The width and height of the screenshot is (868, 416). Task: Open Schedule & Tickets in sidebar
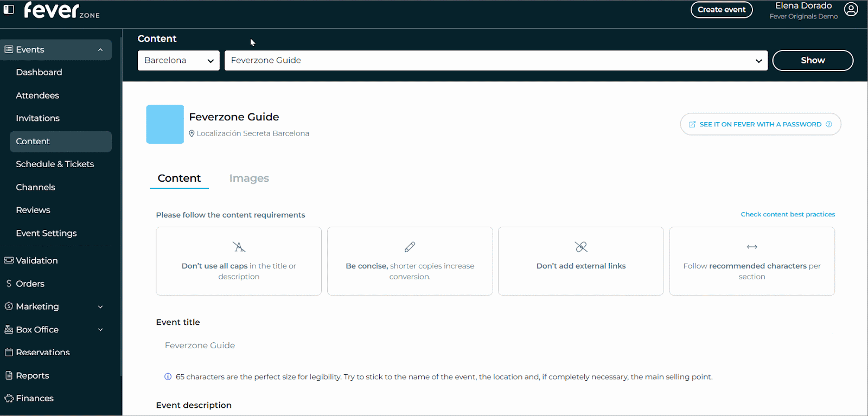click(x=55, y=164)
